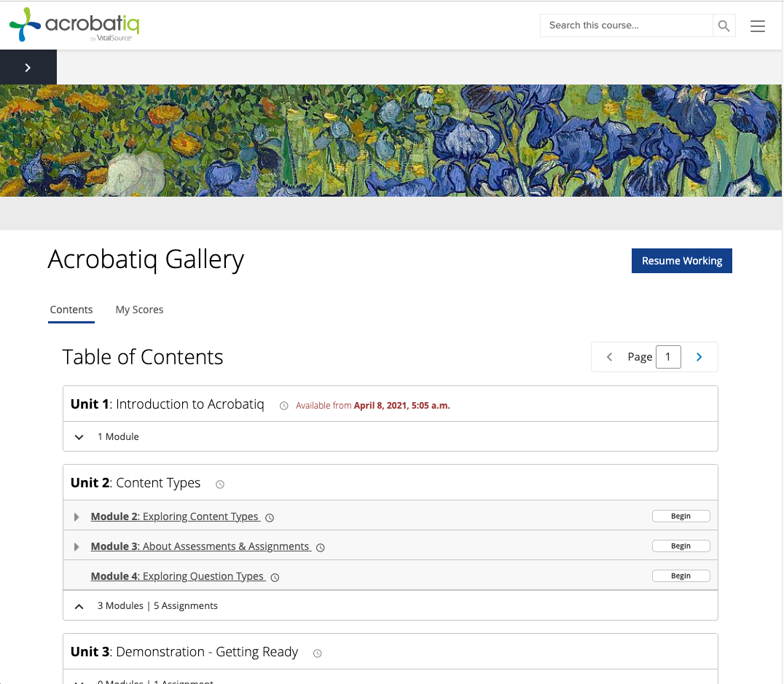
Task: Switch to the My Scores tab
Action: [139, 310]
